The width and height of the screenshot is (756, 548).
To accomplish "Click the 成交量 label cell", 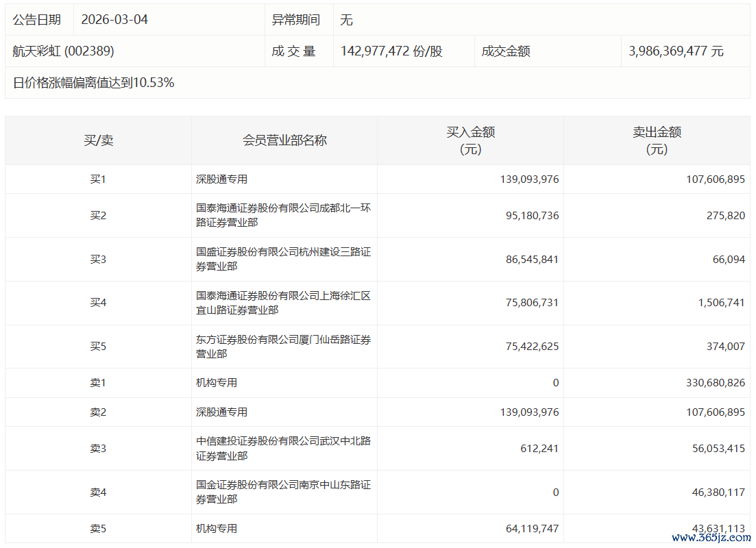I will 293,51.
